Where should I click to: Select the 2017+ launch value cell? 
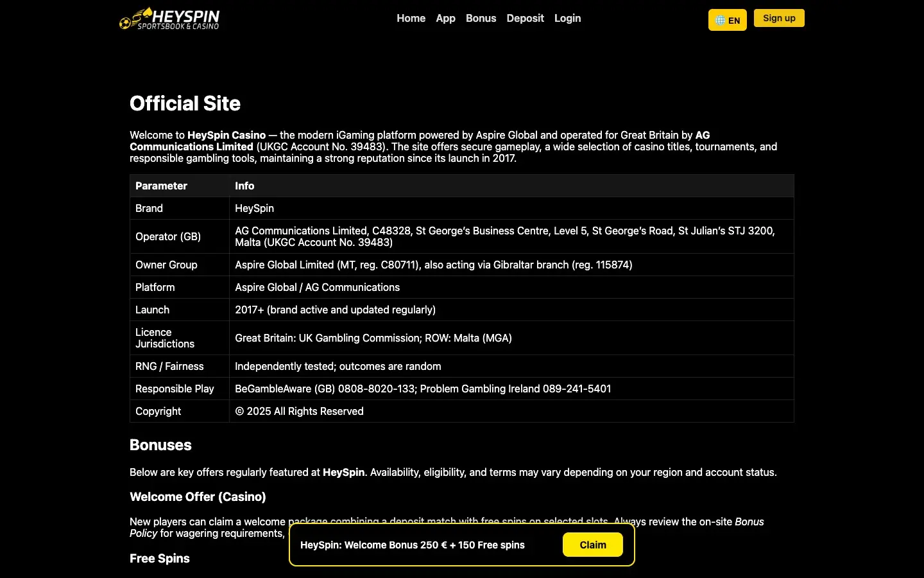pyautogui.click(x=511, y=310)
